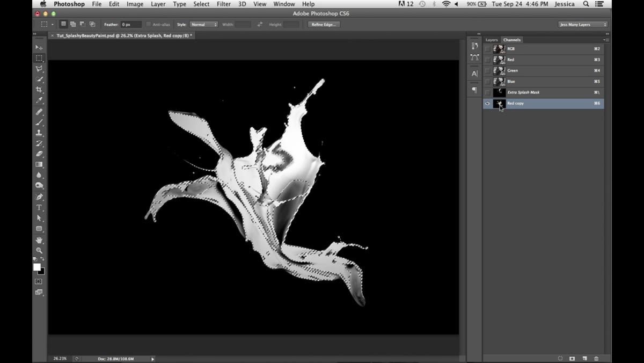Select the Brush tool
The width and height of the screenshot is (644, 363).
(x=39, y=122)
